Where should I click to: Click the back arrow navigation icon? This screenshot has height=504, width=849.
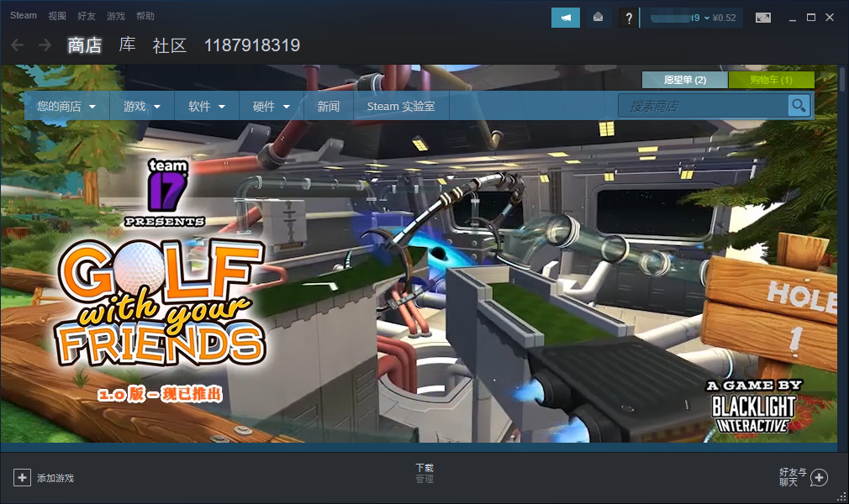click(18, 45)
